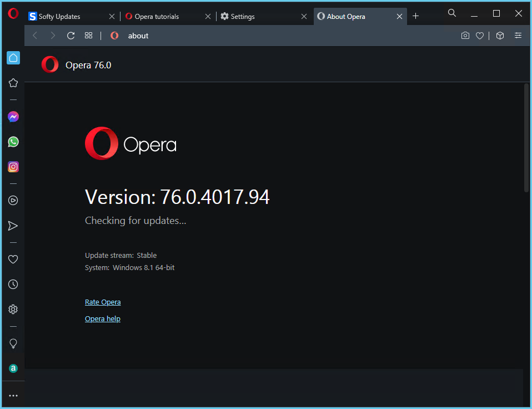Minimize the Opera window

pos(474,16)
